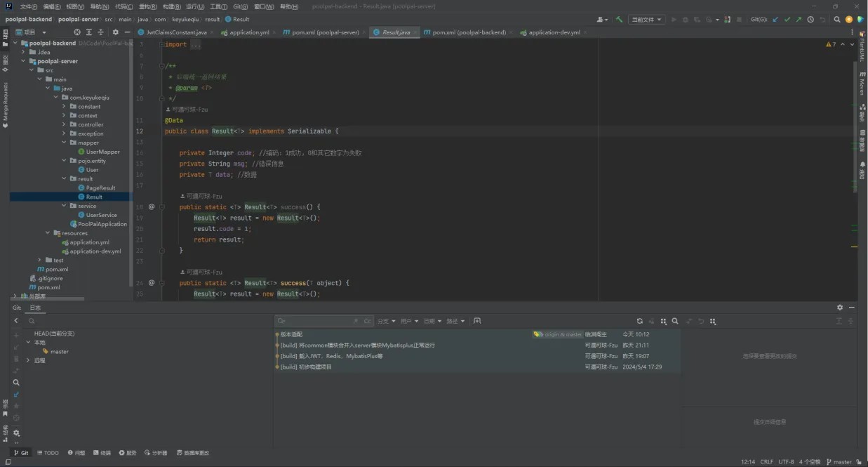Open the 构建(B) menu
Screen dimensions: 868x467
[172, 6]
